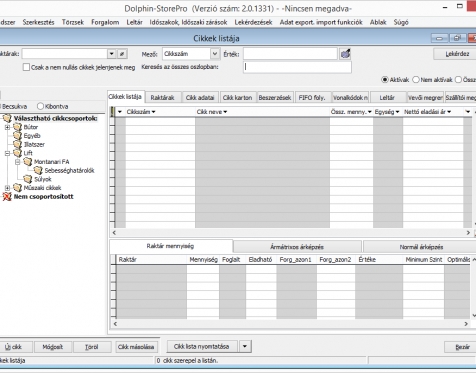Click the Illatszer folder icon
476x373 pixels.
[17, 144]
